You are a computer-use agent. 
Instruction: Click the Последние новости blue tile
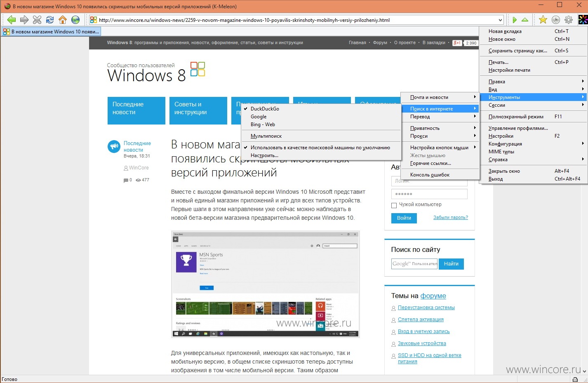(x=136, y=110)
